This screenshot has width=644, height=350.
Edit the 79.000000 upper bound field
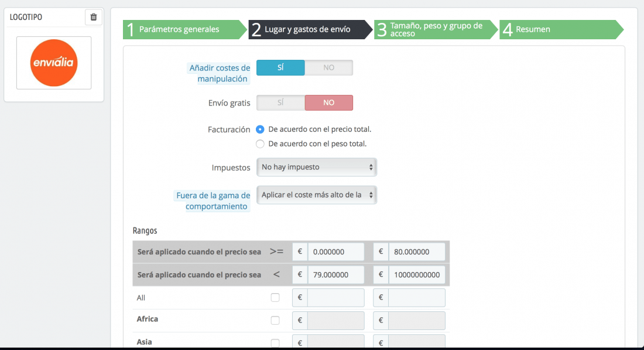coord(335,275)
